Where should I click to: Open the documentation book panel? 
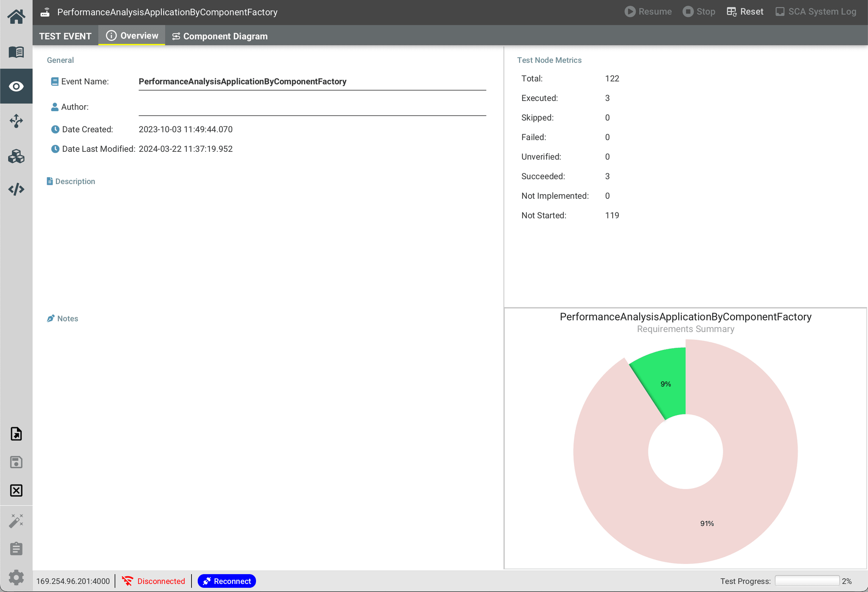click(16, 51)
